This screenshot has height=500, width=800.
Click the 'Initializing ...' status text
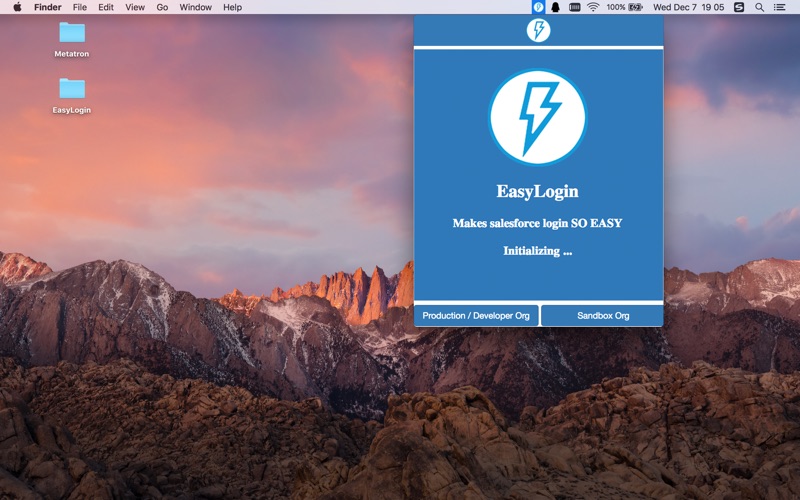[x=538, y=251]
